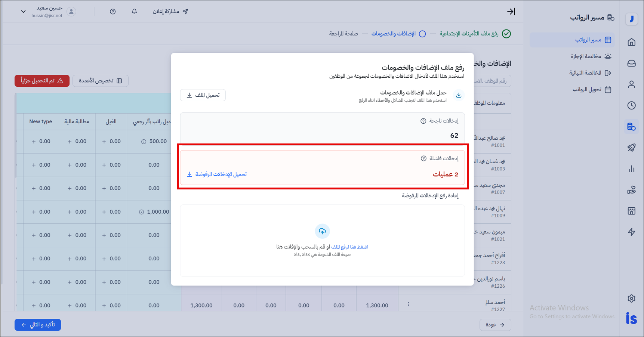Image resolution: width=644 pixels, height=337 pixels.
Task: Open three-dot menu for أحمد سالم row
Action: (408, 304)
